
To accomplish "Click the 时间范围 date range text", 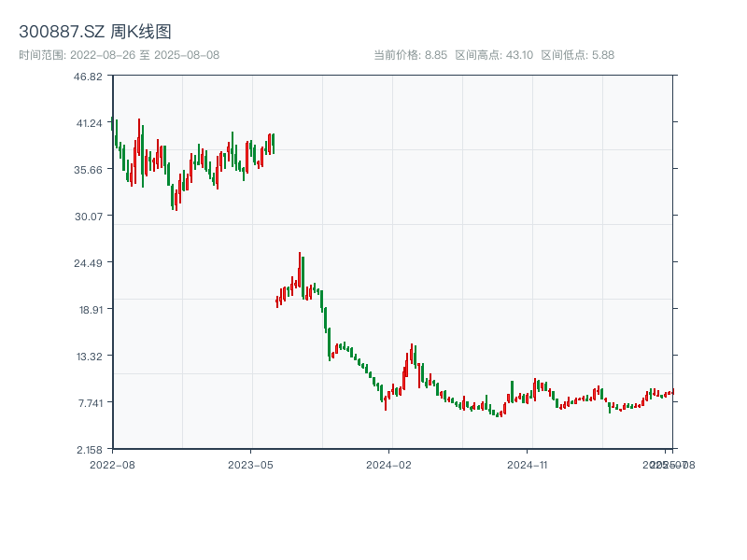I will (x=119, y=55).
